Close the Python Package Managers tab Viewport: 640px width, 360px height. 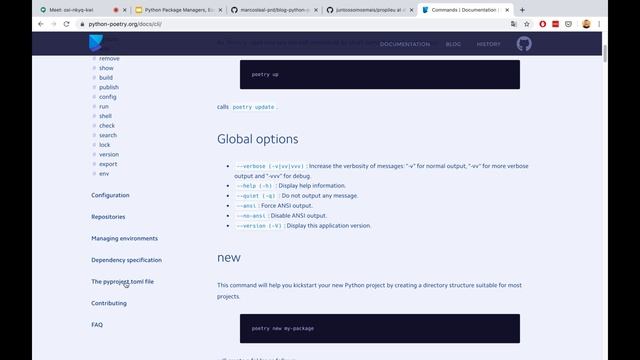(220, 10)
